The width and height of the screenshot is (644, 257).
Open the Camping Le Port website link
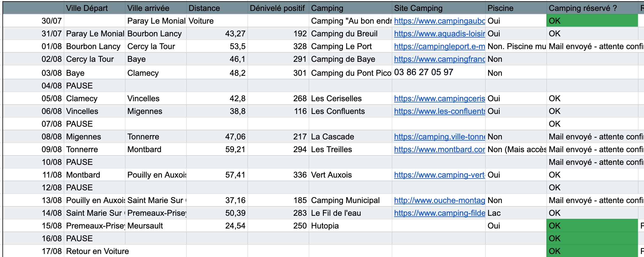point(439,46)
